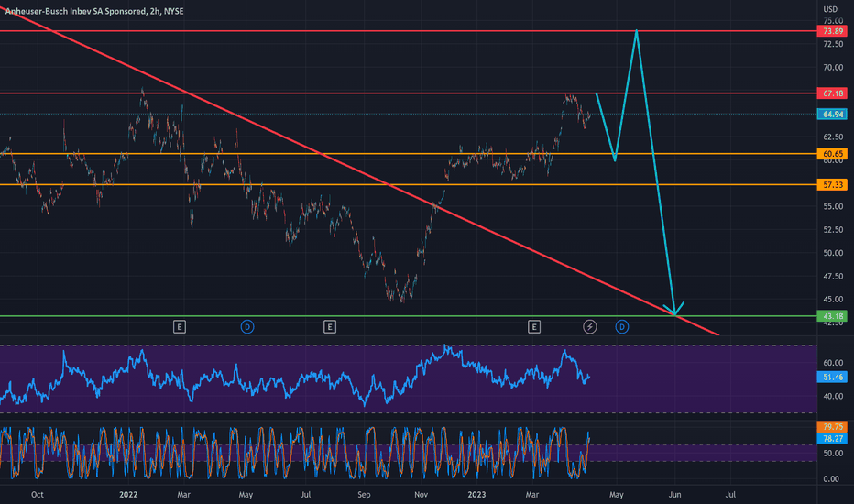This screenshot has height=504, width=854.
Task: Click the 2022 label on time axis
Action: click(x=128, y=495)
